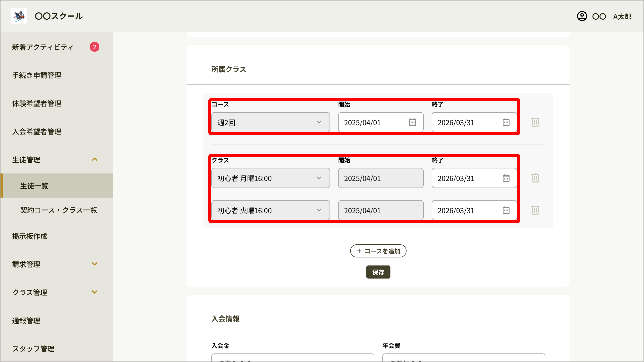The height and width of the screenshot is (362, 644).
Task: Open end date calendar for Monday 16:00 class
Action: tap(506, 178)
